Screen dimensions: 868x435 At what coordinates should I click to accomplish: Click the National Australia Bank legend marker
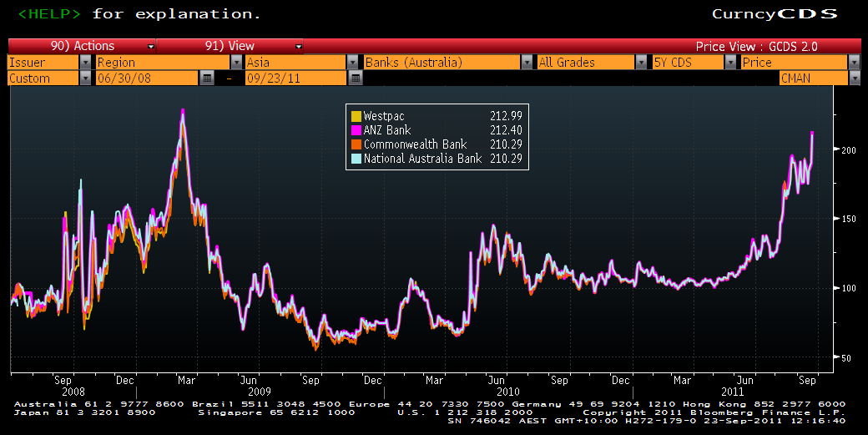tap(356, 159)
